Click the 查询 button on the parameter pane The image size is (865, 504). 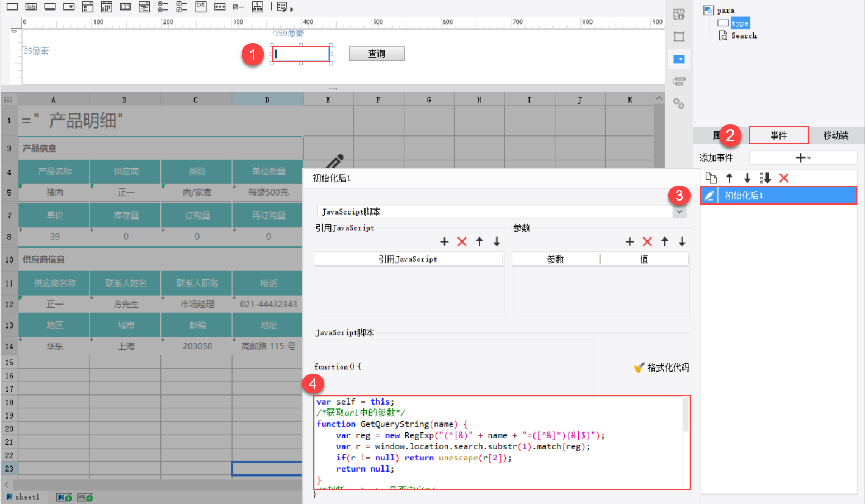coord(377,54)
